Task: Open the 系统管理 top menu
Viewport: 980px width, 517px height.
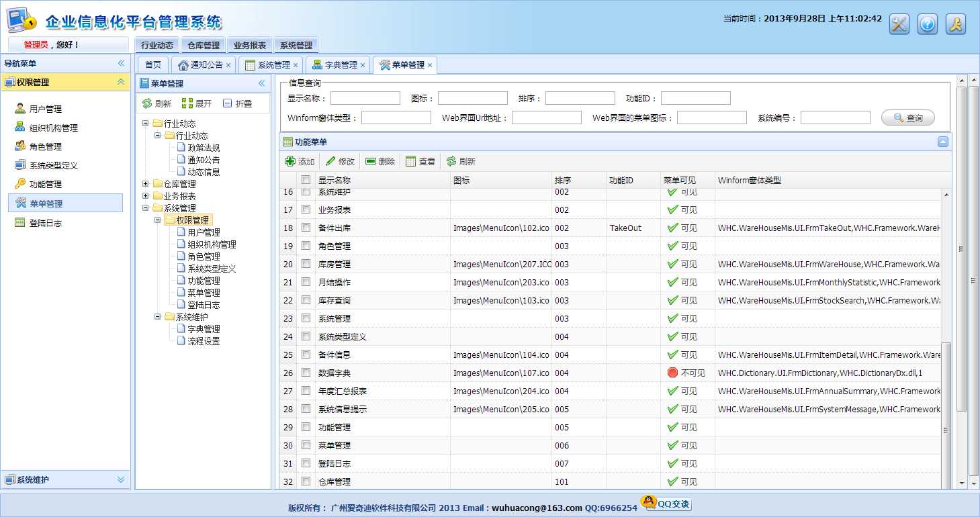Action: [x=296, y=46]
